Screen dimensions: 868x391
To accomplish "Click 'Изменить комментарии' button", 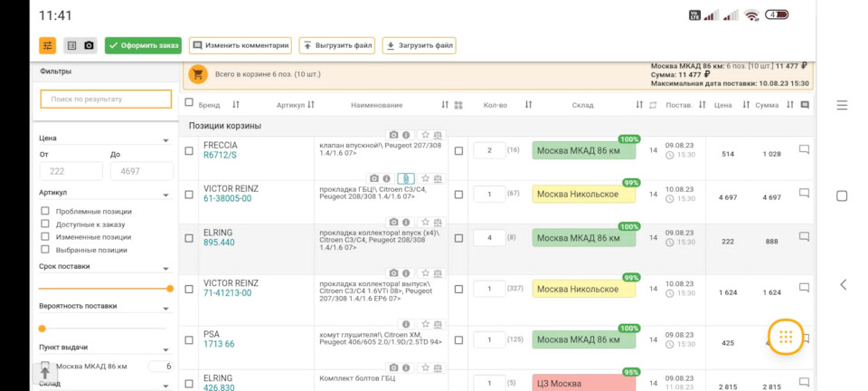I will (x=241, y=45).
